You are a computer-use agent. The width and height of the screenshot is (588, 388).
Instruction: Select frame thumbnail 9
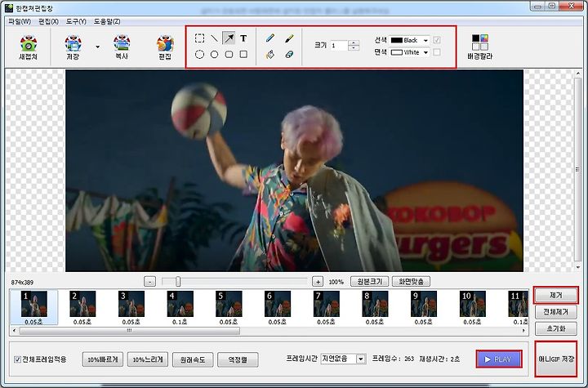(x=424, y=307)
